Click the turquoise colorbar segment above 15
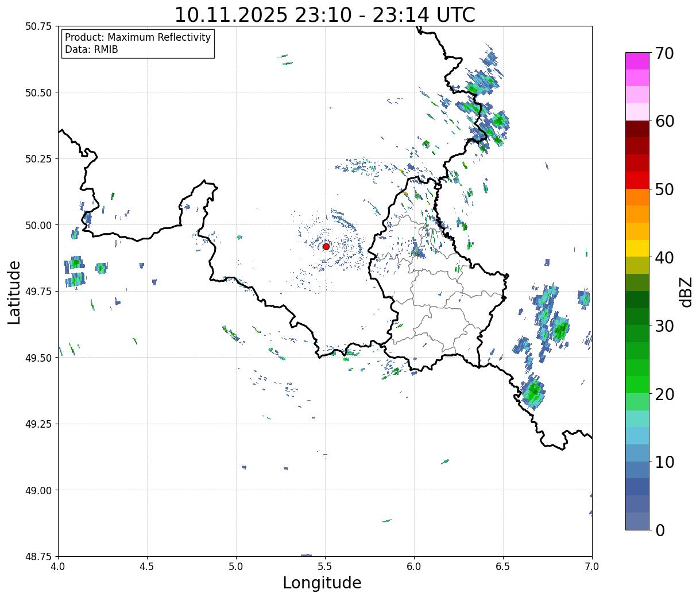Viewport: 700px width, 597px height. (x=637, y=418)
